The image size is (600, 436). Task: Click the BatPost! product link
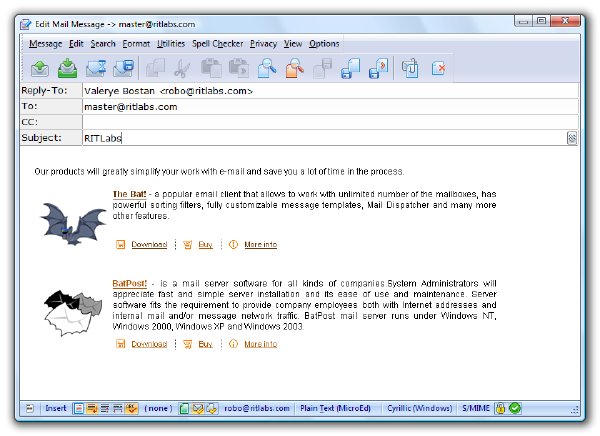pos(129,283)
